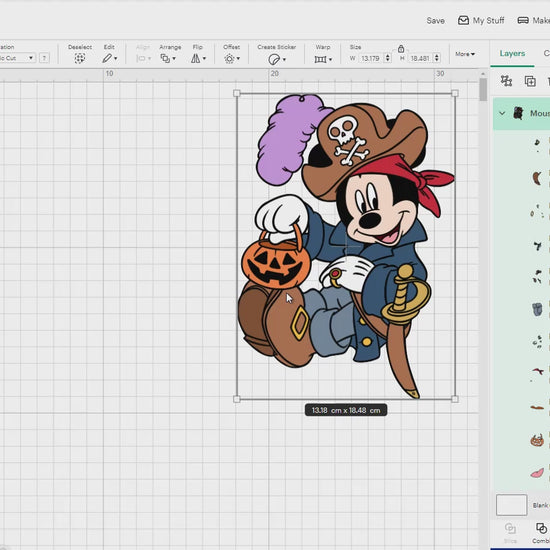The height and width of the screenshot is (550, 550).
Task: Expand the Arrange dropdown arrow
Action: 174,59
